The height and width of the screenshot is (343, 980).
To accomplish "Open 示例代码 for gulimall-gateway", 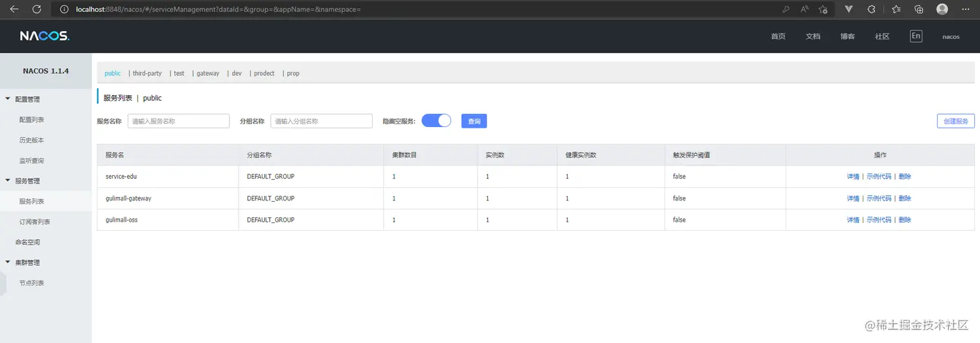I will pyautogui.click(x=879, y=198).
